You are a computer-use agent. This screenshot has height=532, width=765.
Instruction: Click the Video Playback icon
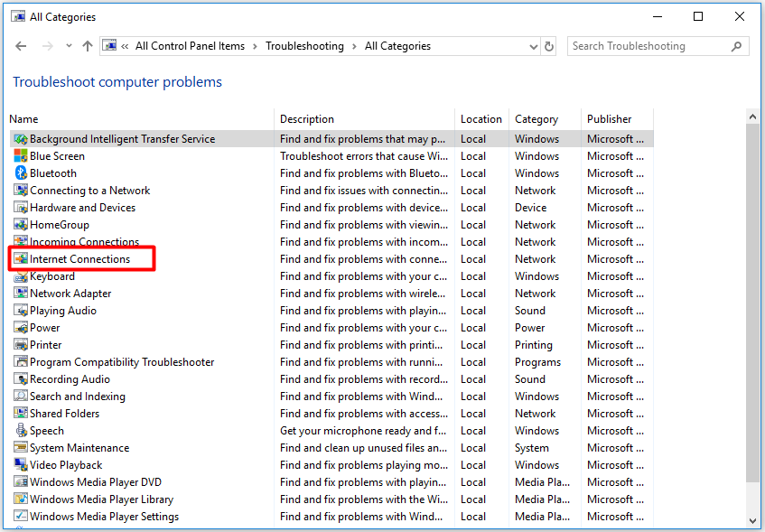pos(21,465)
